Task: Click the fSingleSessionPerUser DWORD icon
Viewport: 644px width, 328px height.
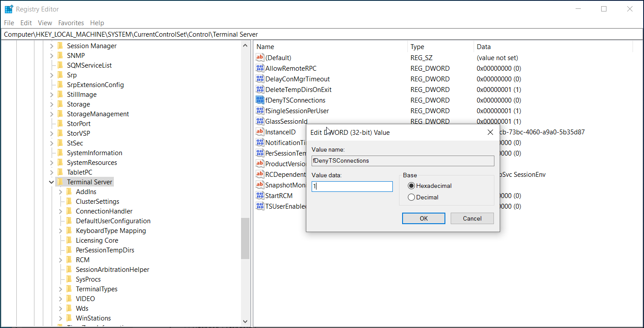Action: coord(260,111)
